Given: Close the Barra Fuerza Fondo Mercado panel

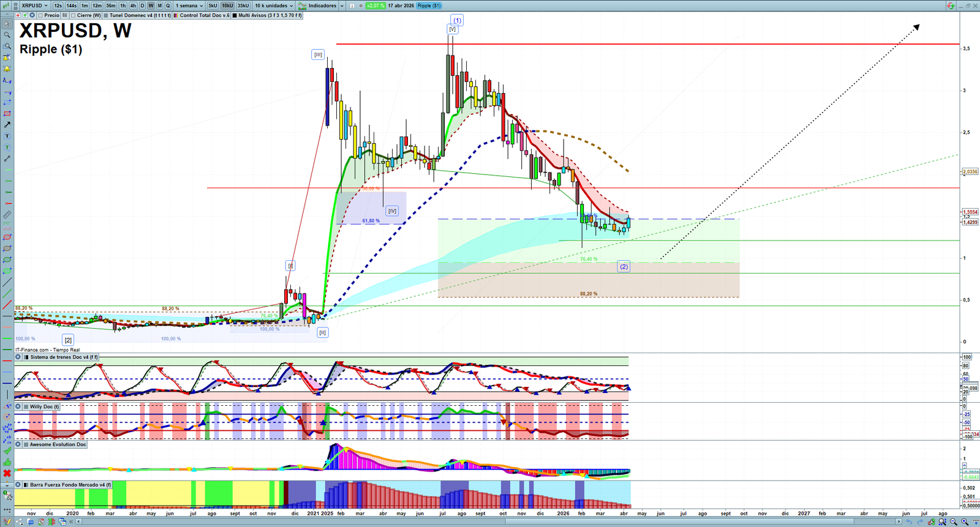Looking at the screenshot, I should [18, 485].
